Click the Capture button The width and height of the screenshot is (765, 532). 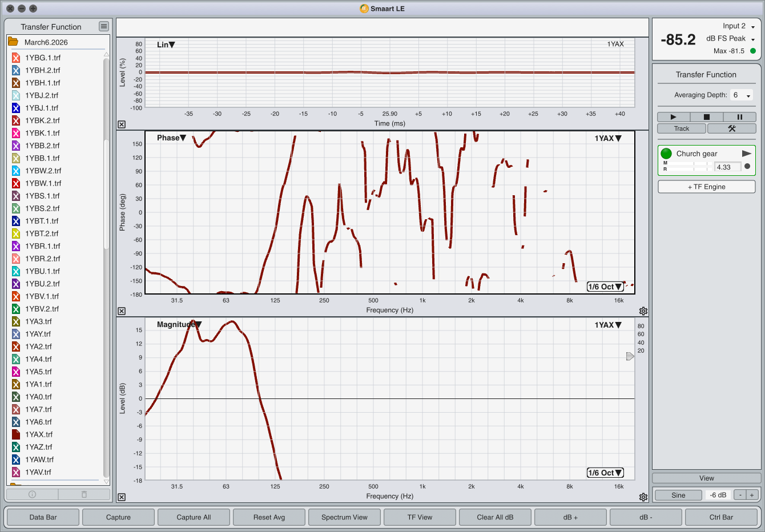(119, 517)
